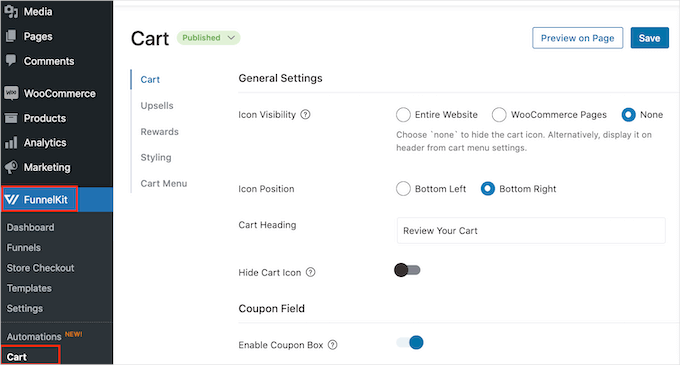Click the FunnelKit logo icon
The height and width of the screenshot is (365, 680).
12,199
